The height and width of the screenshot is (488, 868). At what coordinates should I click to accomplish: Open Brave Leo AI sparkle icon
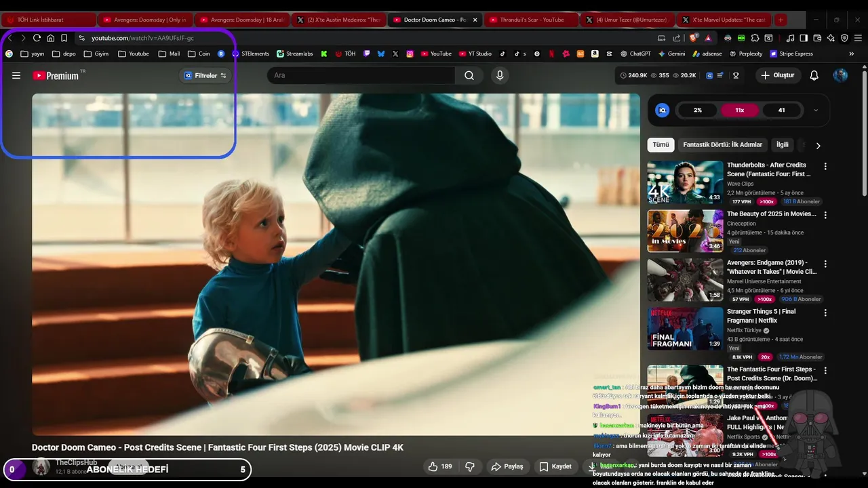831,38
